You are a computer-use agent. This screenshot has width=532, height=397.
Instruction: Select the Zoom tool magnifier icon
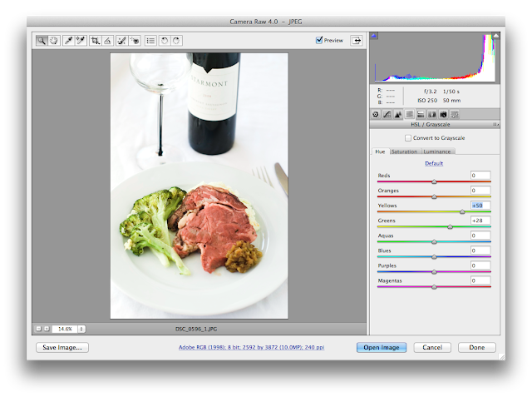tap(42, 41)
